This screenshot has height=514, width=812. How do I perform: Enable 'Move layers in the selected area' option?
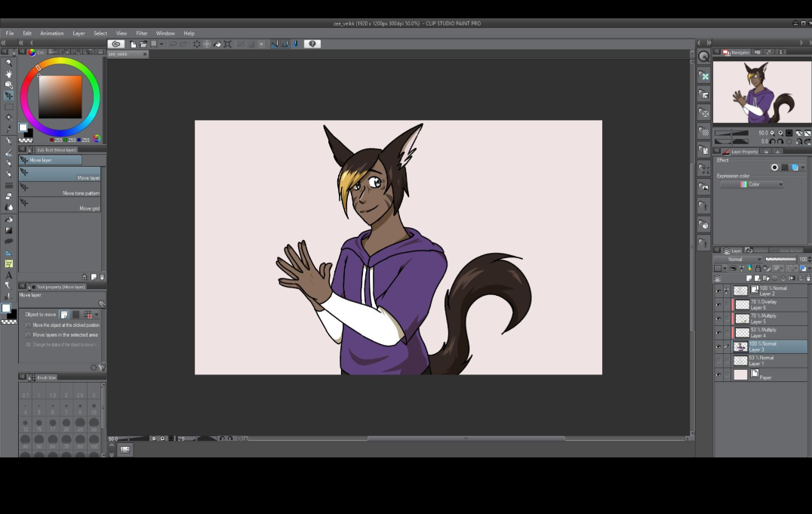tap(29, 334)
